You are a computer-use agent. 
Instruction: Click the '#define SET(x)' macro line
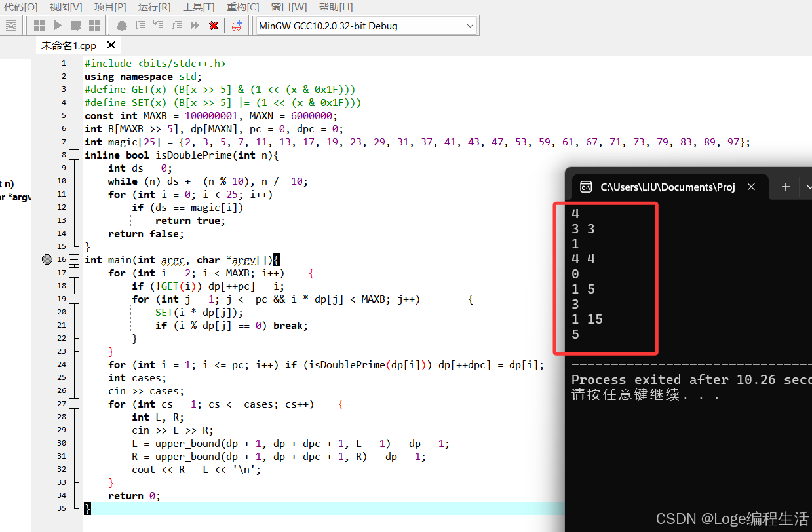pos(223,102)
